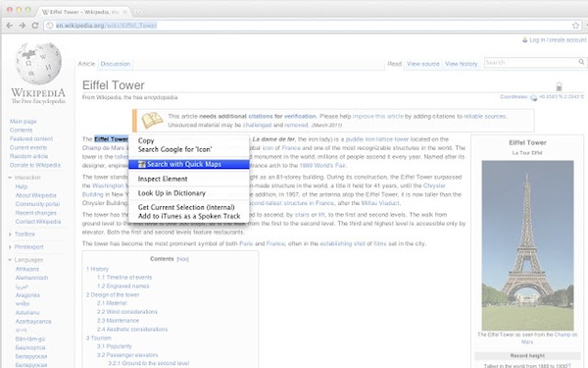
Task: Click the globe icon beside coordinates
Action: (534, 97)
